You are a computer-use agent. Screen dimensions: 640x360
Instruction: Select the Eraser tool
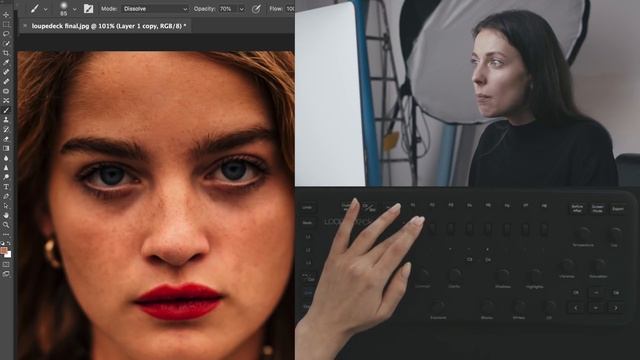point(6,139)
